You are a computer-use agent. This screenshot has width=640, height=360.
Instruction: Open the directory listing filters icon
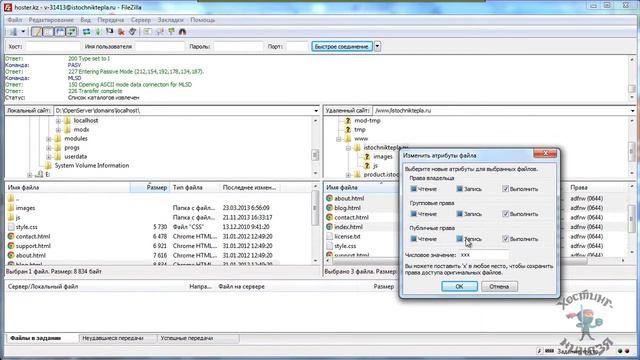tap(148, 32)
